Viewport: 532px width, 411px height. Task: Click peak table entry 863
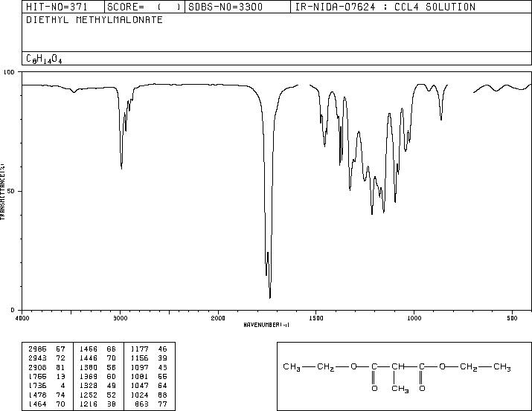coord(142,404)
